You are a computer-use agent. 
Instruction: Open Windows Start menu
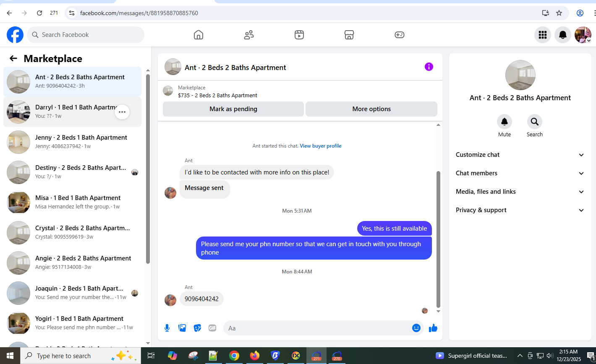10,356
